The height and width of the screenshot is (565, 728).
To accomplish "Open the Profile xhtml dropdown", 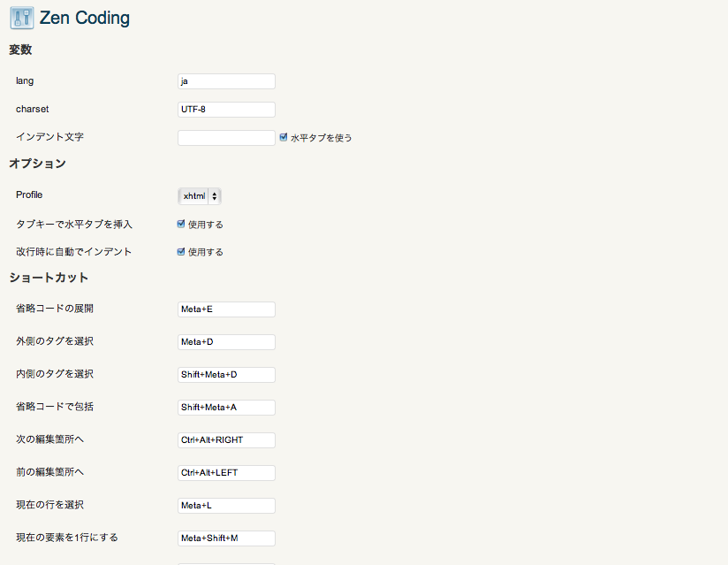I will 200,196.
